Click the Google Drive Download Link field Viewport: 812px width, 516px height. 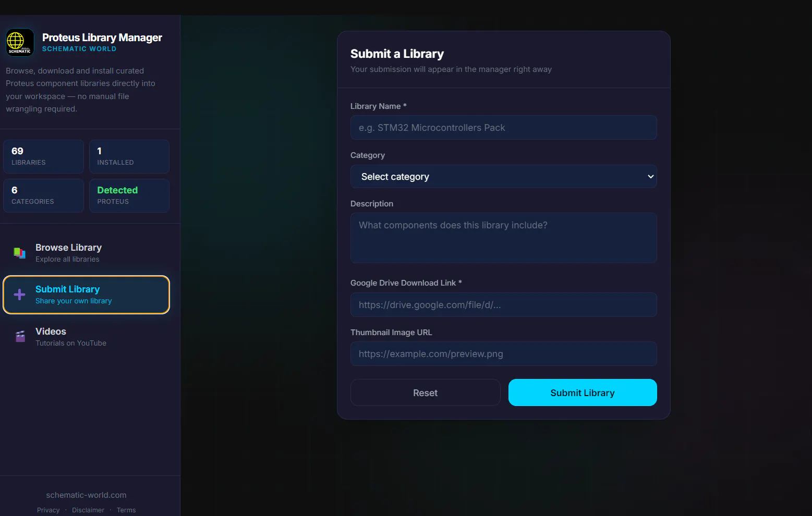point(503,305)
